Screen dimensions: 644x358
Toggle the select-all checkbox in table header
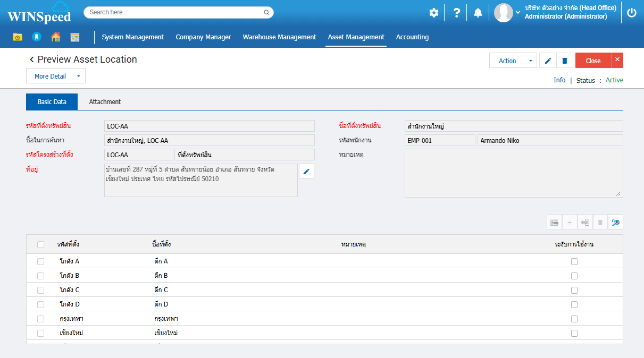(41, 244)
